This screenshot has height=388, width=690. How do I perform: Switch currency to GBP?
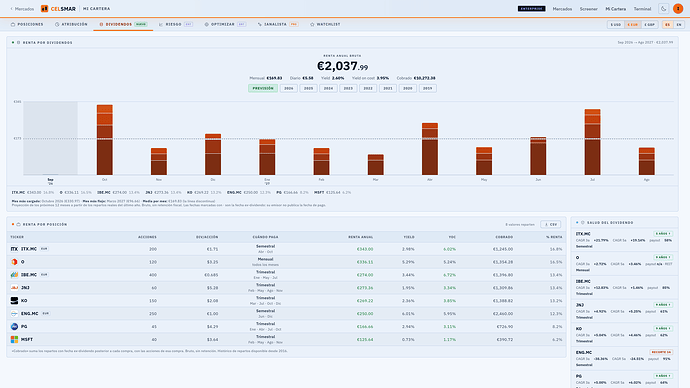click(x=650, y=25)
